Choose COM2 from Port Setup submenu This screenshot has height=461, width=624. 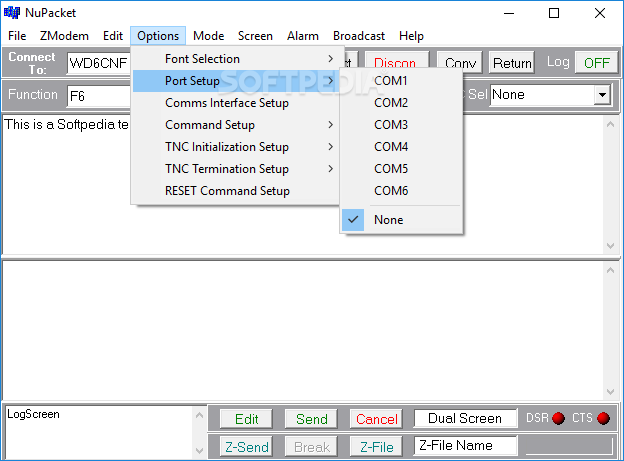point(401,103)
